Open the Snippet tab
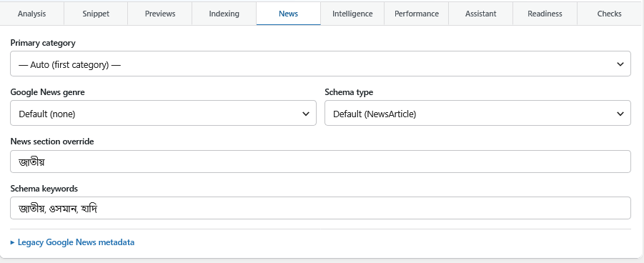 point(96,14)
